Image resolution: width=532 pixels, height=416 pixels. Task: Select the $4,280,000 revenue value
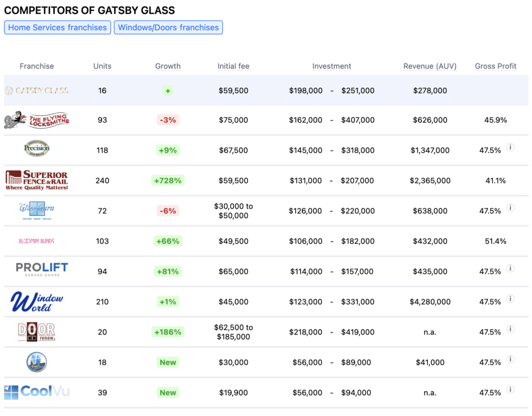click(430, 302)
